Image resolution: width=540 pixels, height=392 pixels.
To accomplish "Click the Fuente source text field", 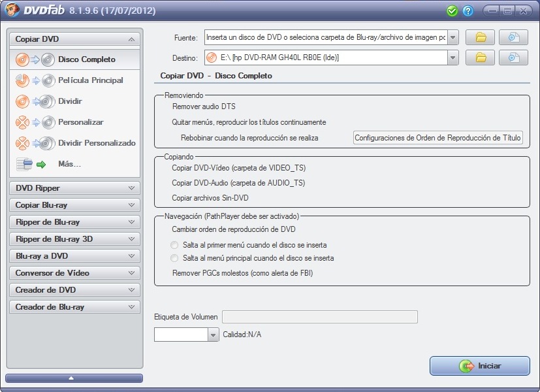I will 326,37.
